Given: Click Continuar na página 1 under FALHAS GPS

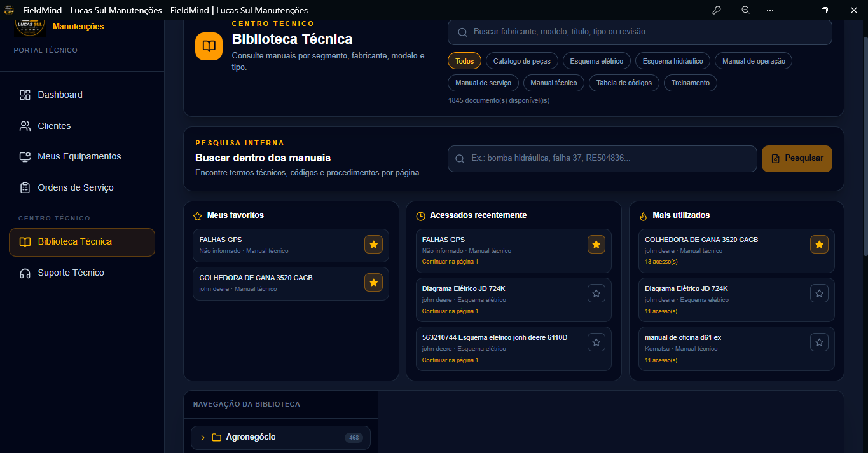Looking at the screenshot, I should coord(450,262).
